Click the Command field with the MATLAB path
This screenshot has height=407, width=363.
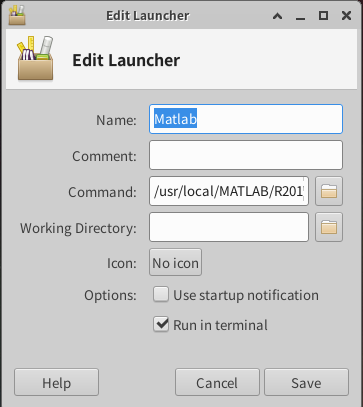tap(229, 191)
